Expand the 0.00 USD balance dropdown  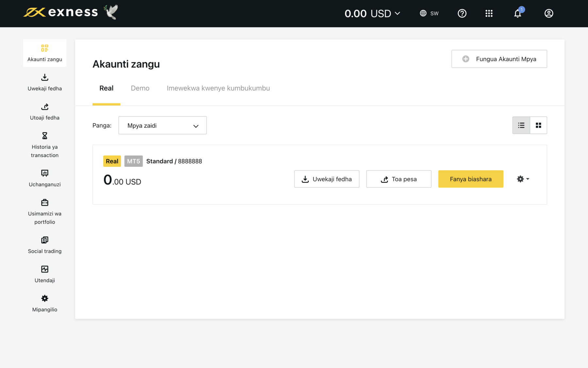tap(372, 13)
